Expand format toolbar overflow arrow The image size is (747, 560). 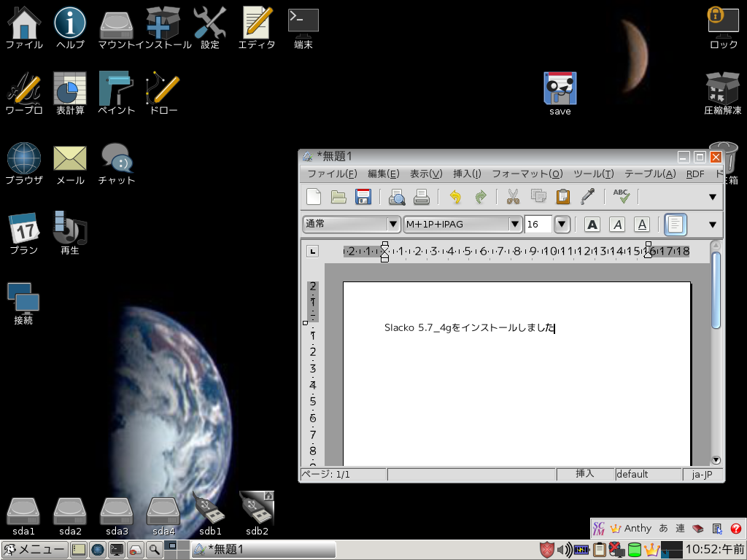pos(713,225)
